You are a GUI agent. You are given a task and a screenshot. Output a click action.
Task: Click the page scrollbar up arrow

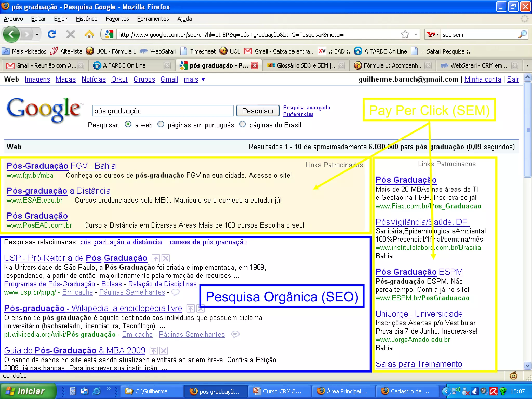pos(528,77)
